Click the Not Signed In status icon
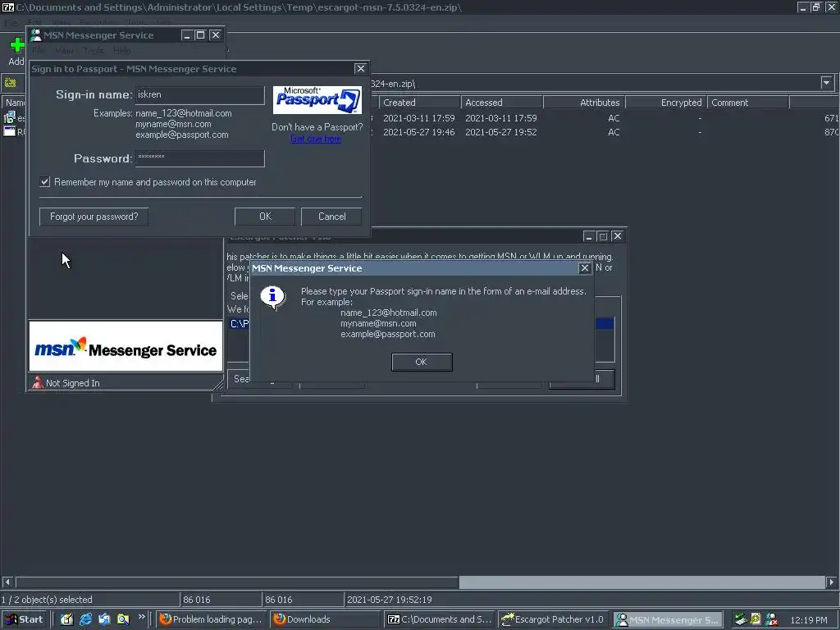This screenshot has width=840, height=630. [38, 382]
